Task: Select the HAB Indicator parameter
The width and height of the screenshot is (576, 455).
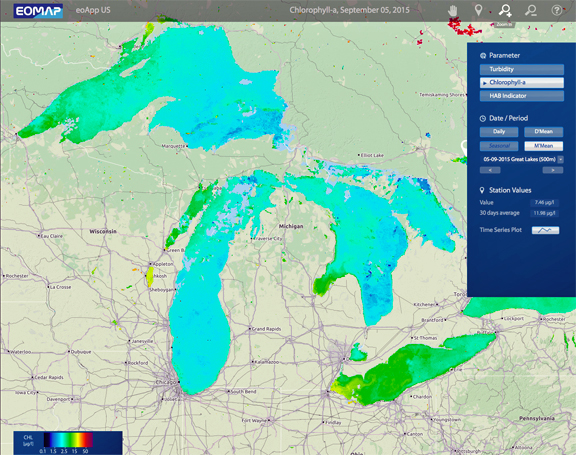Action: (522, 96)
